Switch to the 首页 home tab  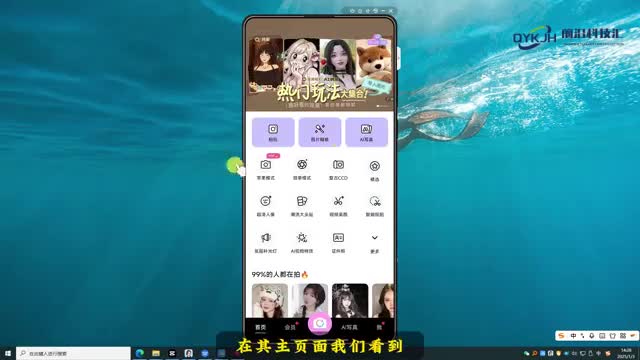coord(260,327)
